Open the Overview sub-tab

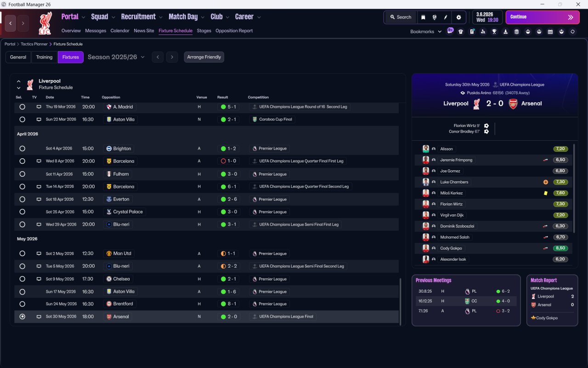point(71,31)
